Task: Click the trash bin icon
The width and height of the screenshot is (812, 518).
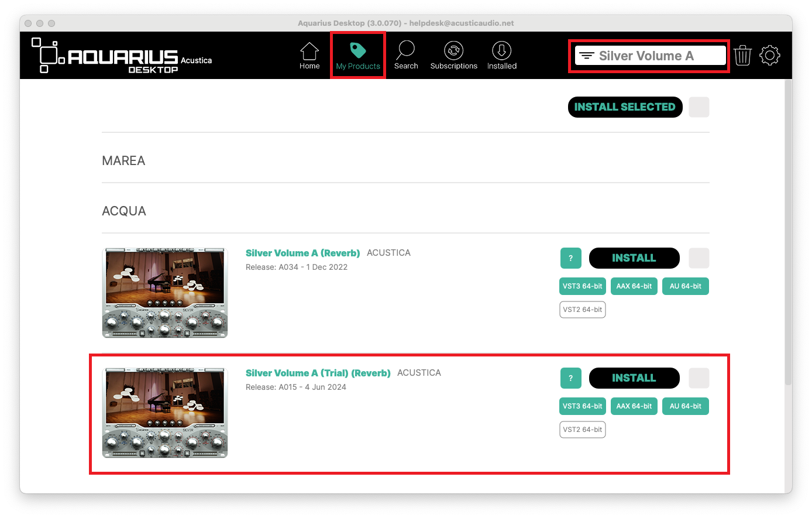Action: click(742, 55)
